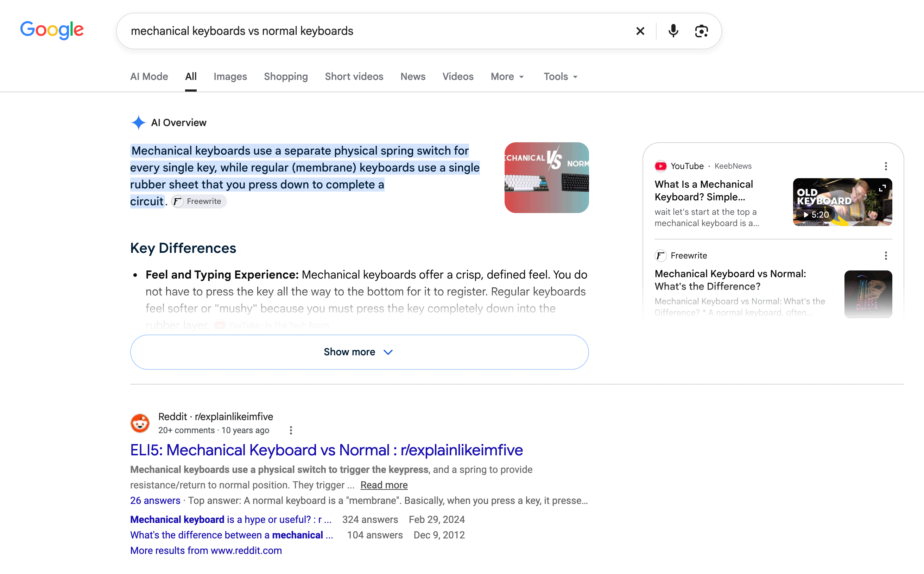Screen dimensions: 924x574
Task: Open more options for Reddit result
Action: (x=291, y=430)
